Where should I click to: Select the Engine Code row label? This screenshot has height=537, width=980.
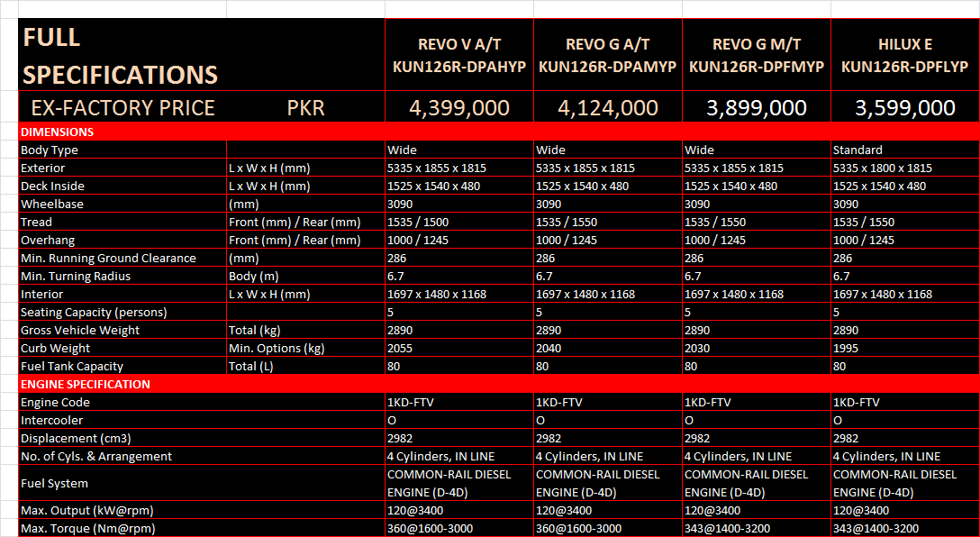click(x=202, y=402)
